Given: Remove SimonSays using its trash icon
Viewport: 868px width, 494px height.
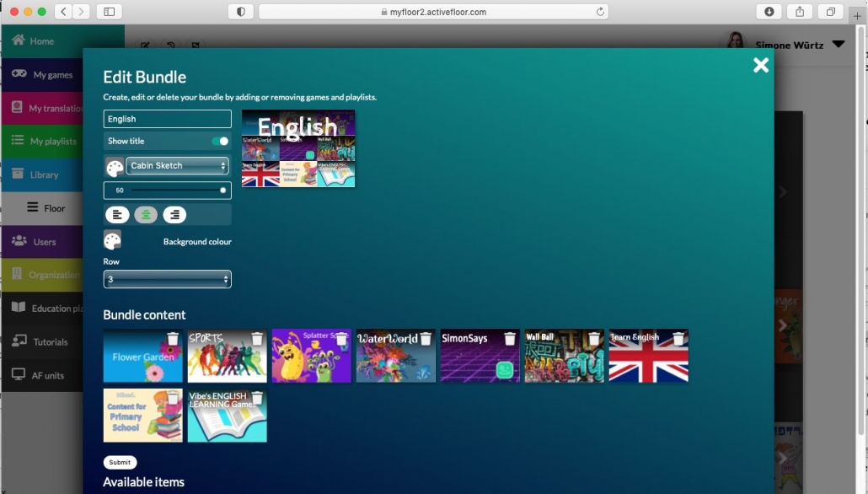Looking at the screenshot, I should pos(510,339).
